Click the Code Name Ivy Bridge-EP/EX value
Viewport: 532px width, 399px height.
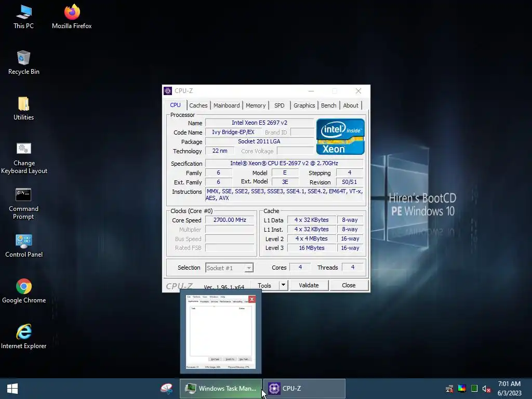[x=233, y=132]
